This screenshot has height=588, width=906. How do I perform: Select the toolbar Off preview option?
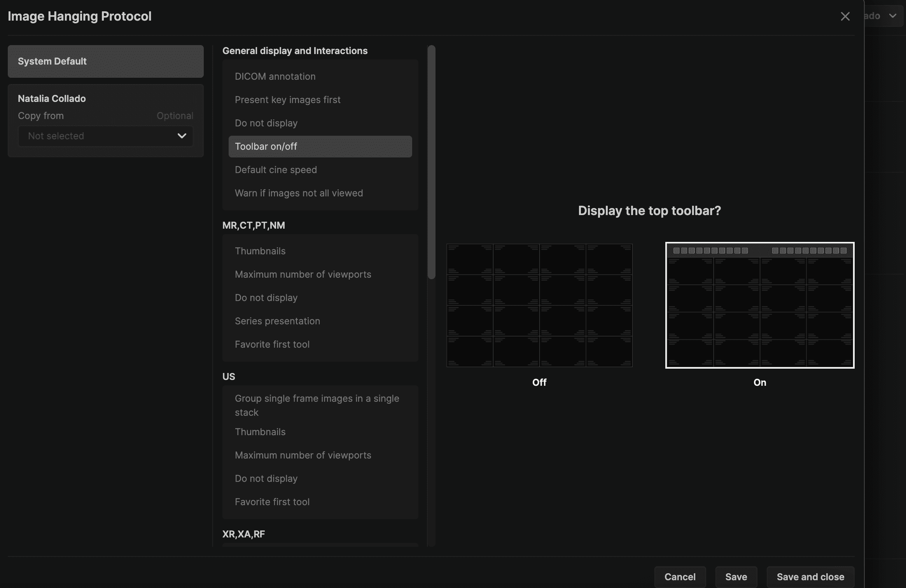(539, 305)
